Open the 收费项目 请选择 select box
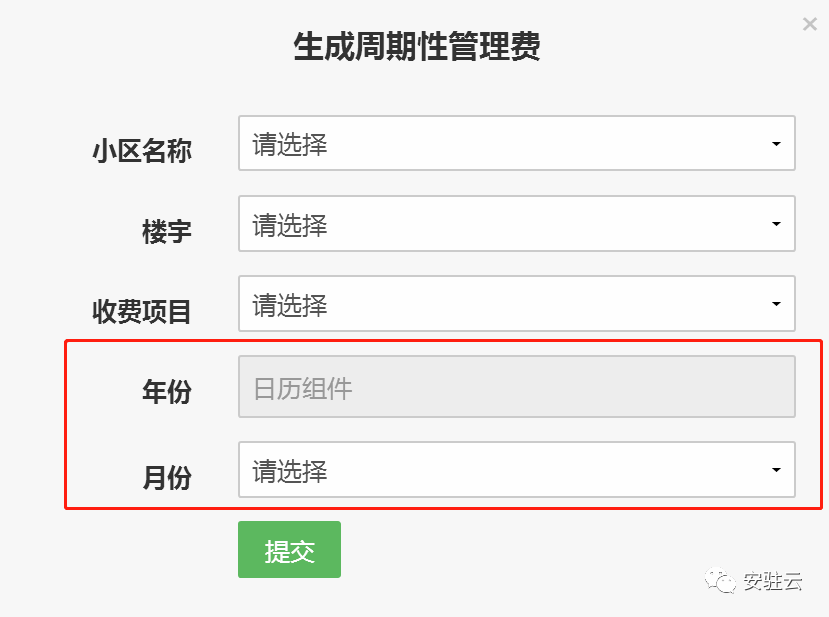Screen dimensions: 829x617 (x=517, y=303)
